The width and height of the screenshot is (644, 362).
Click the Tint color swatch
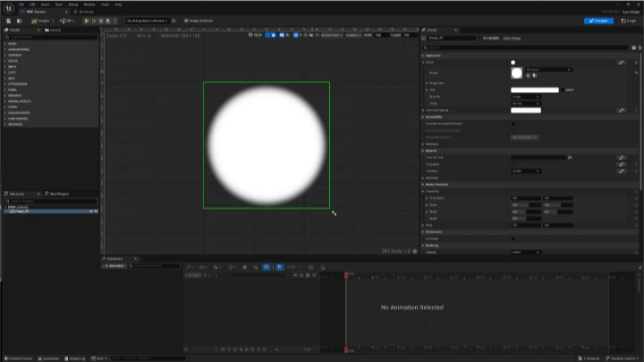(535, 90)
